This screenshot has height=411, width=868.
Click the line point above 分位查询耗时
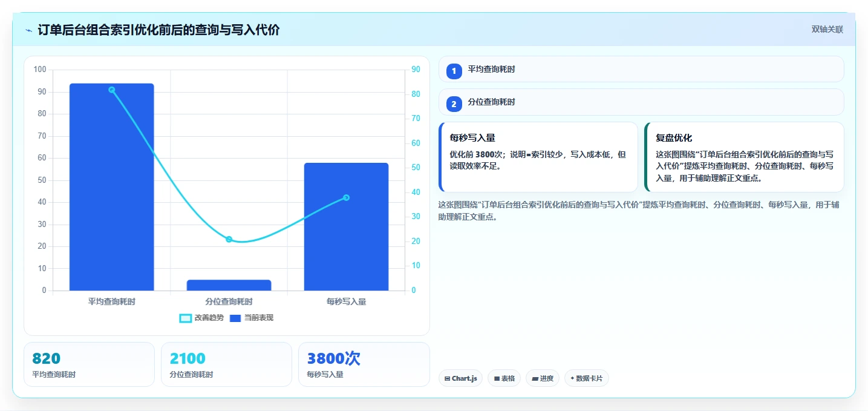click(x=229, y=239)
